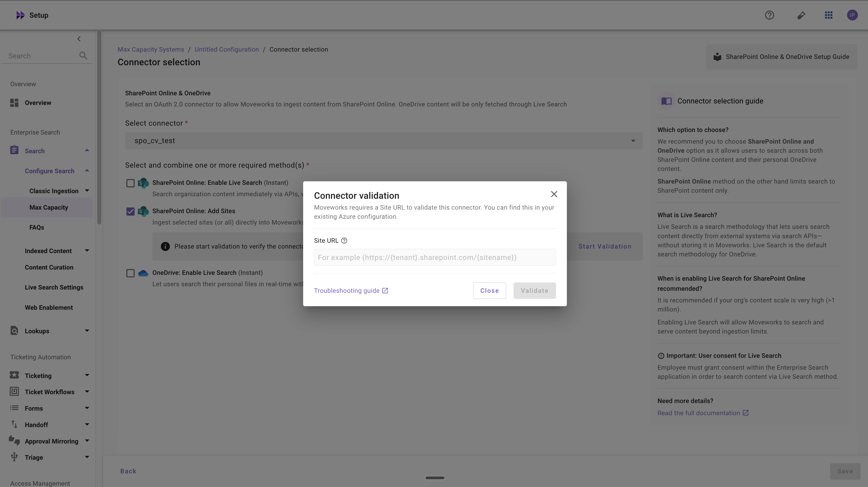This screenshot has height=487, width=868.
Task: Expand the Classic Ingestion arrow
Action: [87, 191]
